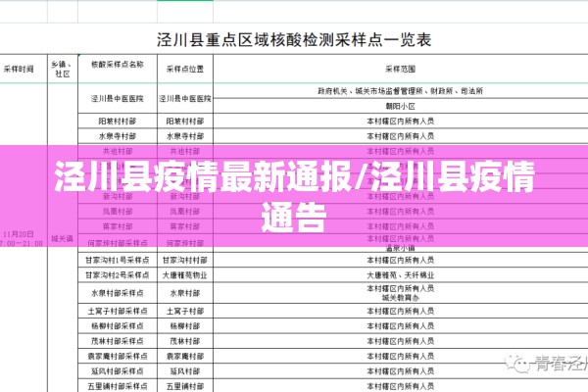
Task: Select the 甘家沟村1号采样点 cell
Action: click(x=118, y=260)
